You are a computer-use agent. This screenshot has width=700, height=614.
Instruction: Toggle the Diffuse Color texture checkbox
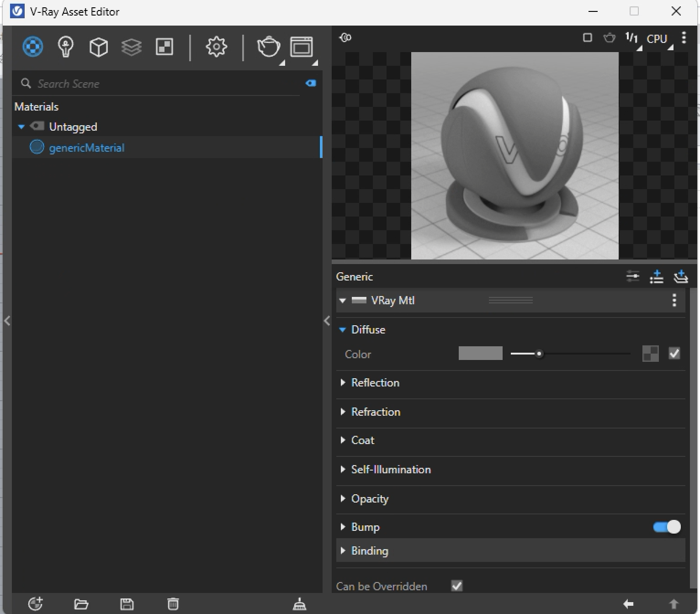674,353
